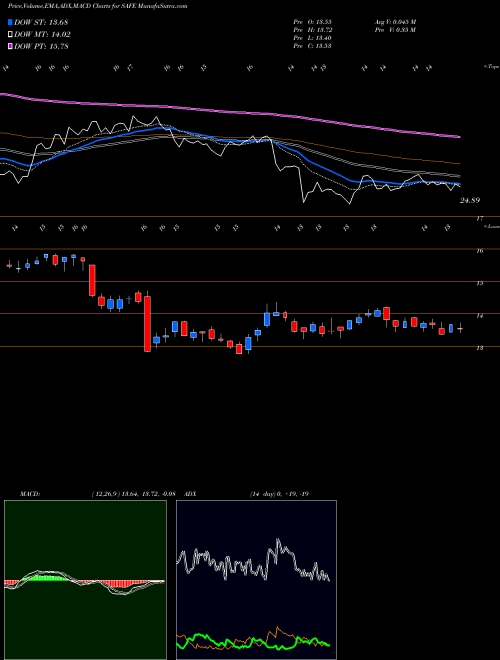Click the chart title for SAFE MunafaSutra.com
Screen dimensions: 500x660
click(98, 6)
